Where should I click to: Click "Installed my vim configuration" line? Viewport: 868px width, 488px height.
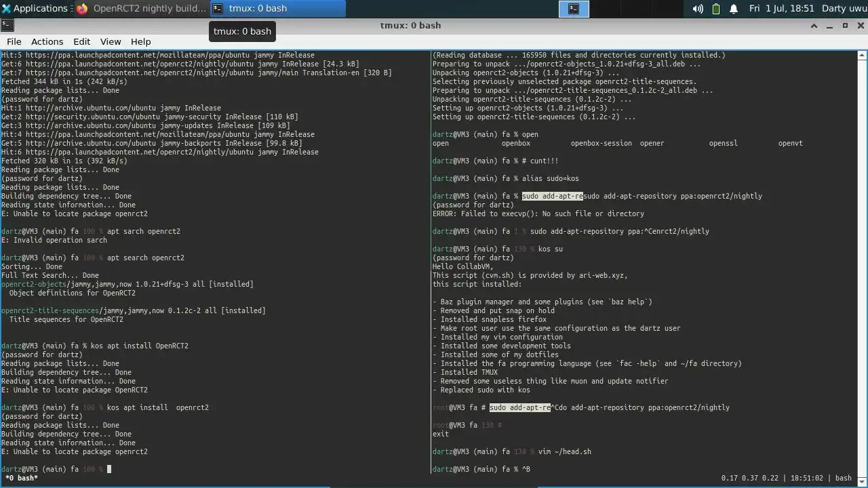[x=498, y=337]
